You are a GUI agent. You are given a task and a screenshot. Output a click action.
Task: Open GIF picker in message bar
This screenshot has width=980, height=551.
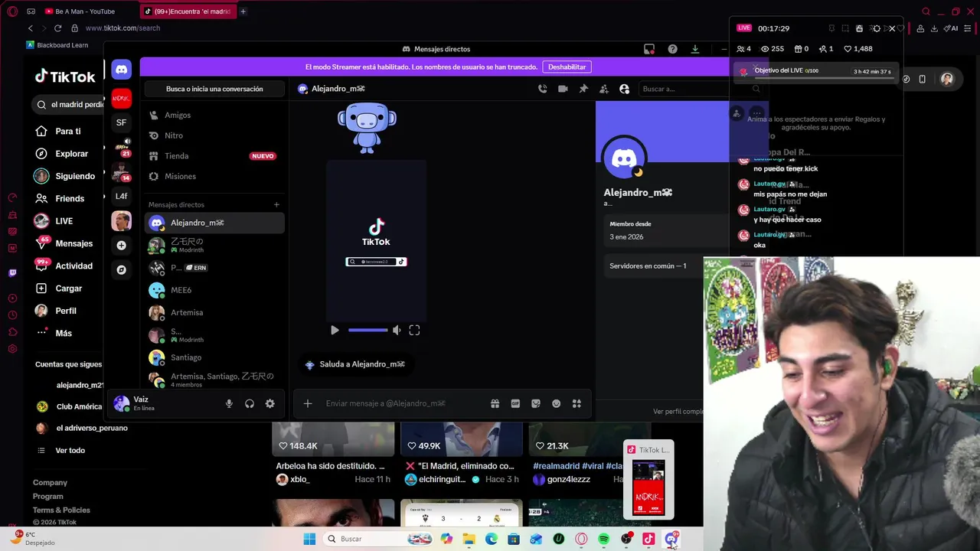[x=515, y=403]
